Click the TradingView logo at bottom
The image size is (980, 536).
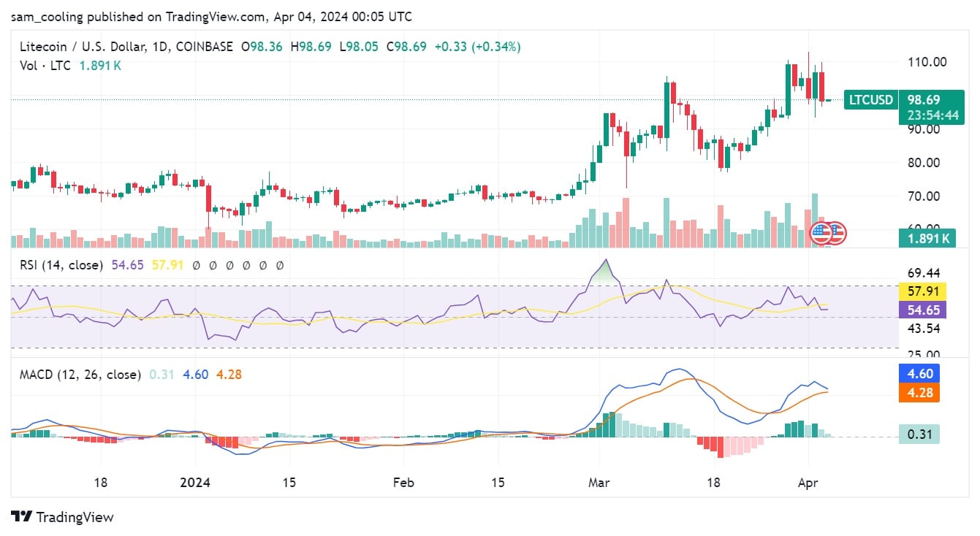[x=63, y=517]
